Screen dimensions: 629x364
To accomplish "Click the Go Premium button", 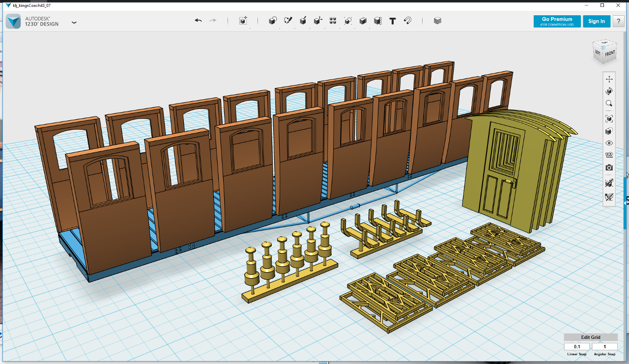I will 557,21.
